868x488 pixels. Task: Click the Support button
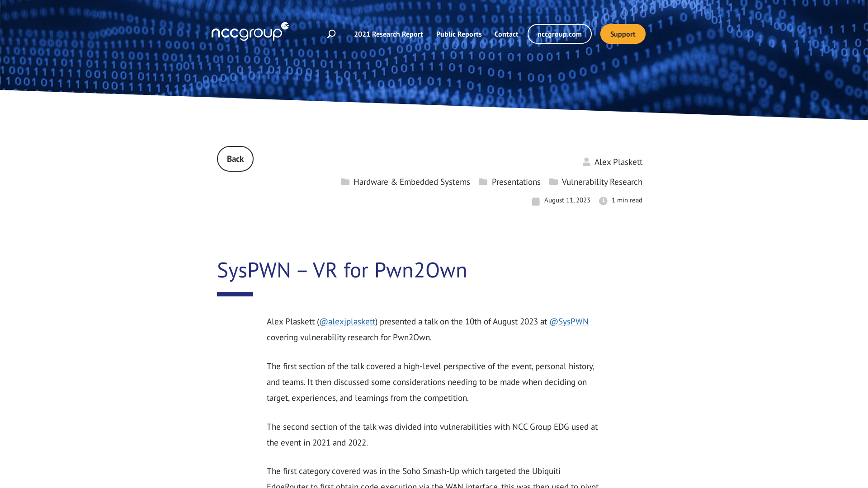[623, 34]
